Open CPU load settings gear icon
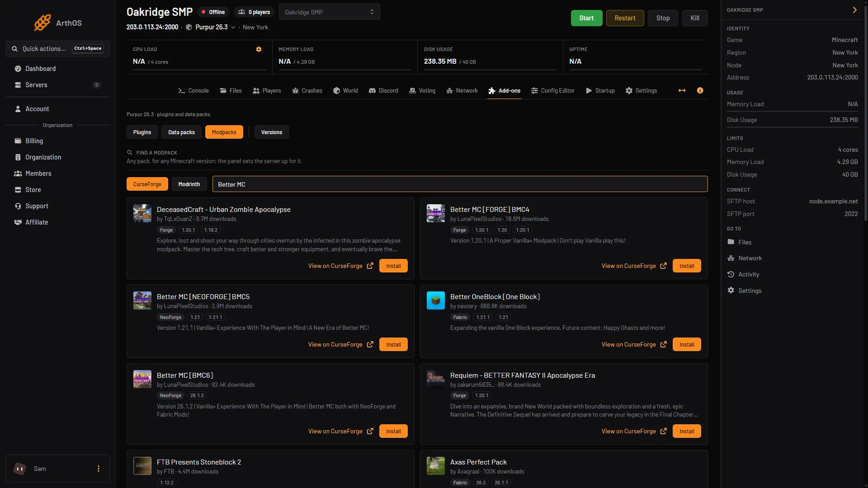 point(259,49)
